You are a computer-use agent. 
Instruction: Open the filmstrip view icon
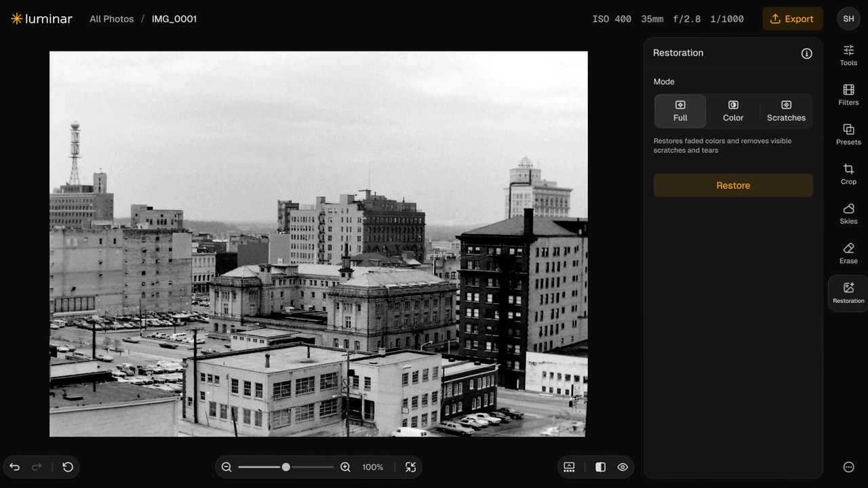tap(569, 467)
